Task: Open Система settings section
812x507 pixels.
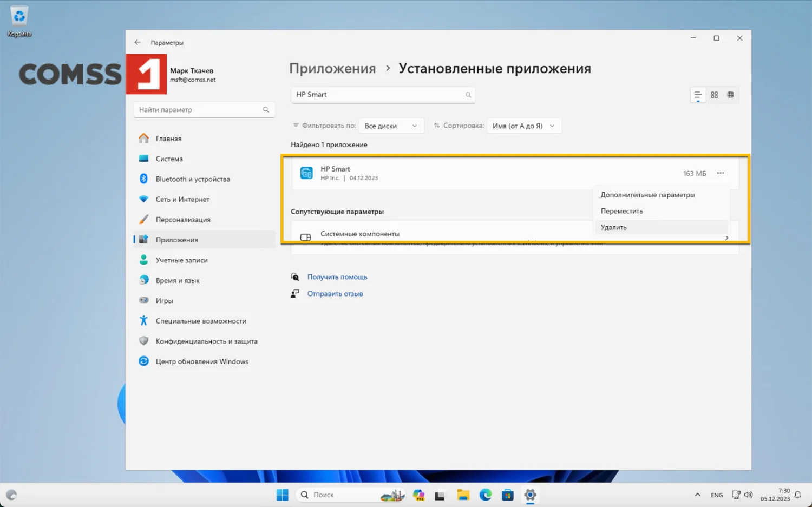Action: (x=204, y=159)
